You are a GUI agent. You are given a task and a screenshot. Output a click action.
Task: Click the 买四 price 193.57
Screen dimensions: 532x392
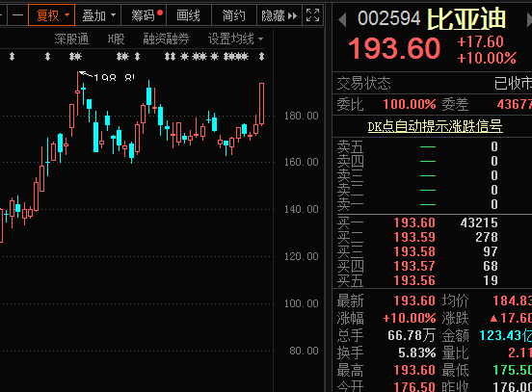coord(414,266)
